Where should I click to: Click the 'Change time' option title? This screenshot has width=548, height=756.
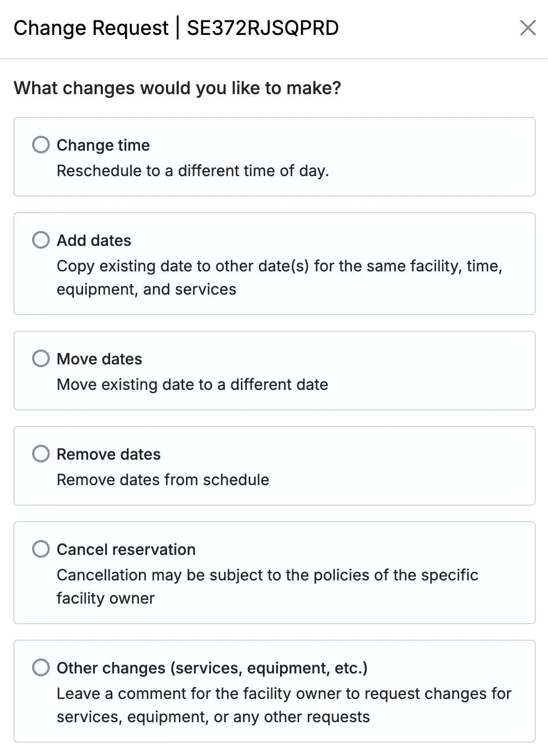pyautogui.click(x=103, y=145)
